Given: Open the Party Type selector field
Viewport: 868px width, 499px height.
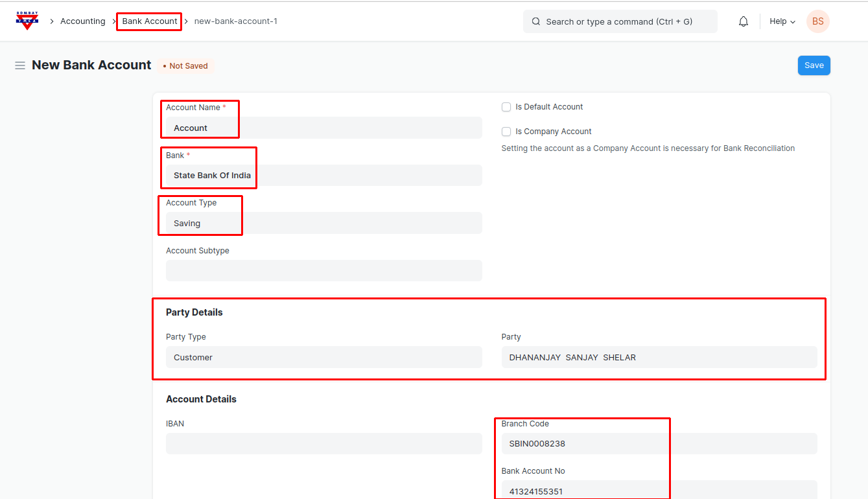Looking at the screenshot, I should [323, 357].
